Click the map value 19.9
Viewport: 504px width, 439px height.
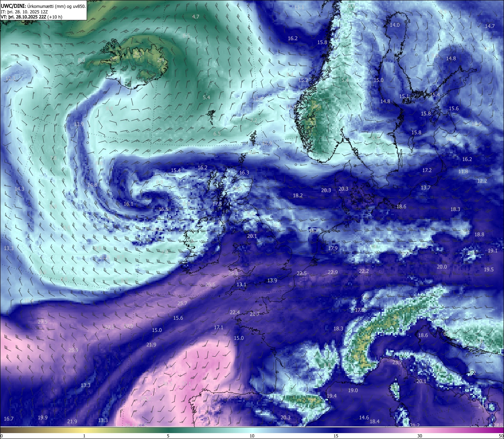pos(43,417)
